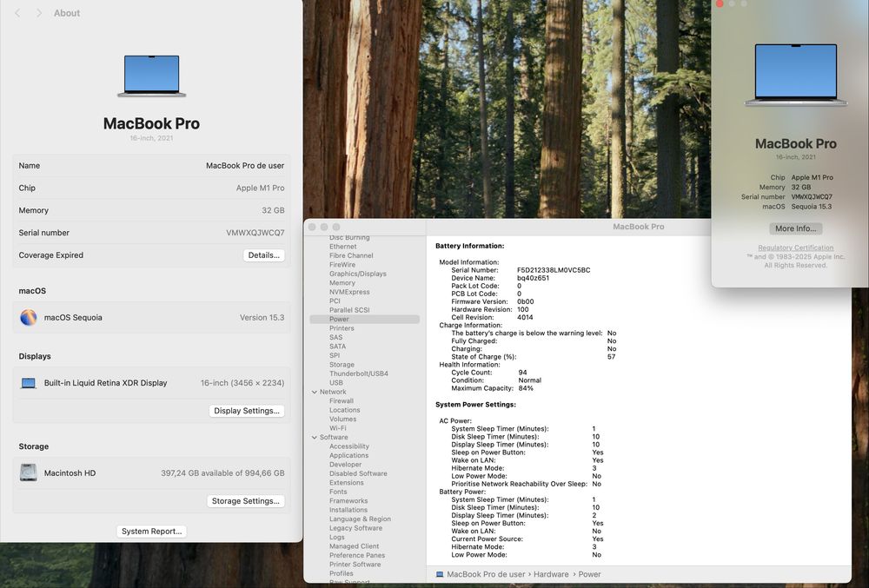Screen dimensions: 869x588
Task: Select Language & Region in the sidebar
Action: pyautogui.click(x=360, y=519)
